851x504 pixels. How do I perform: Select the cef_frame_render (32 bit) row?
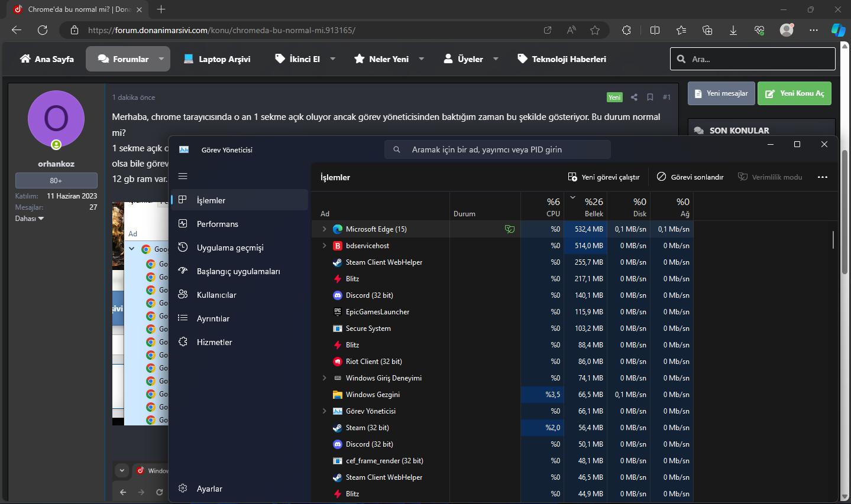pos(503,461)
